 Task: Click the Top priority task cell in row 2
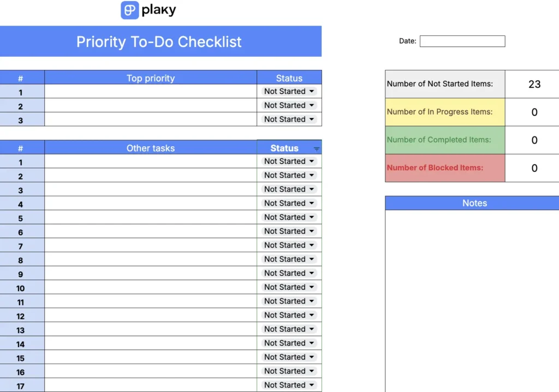[x=151, y=105]
